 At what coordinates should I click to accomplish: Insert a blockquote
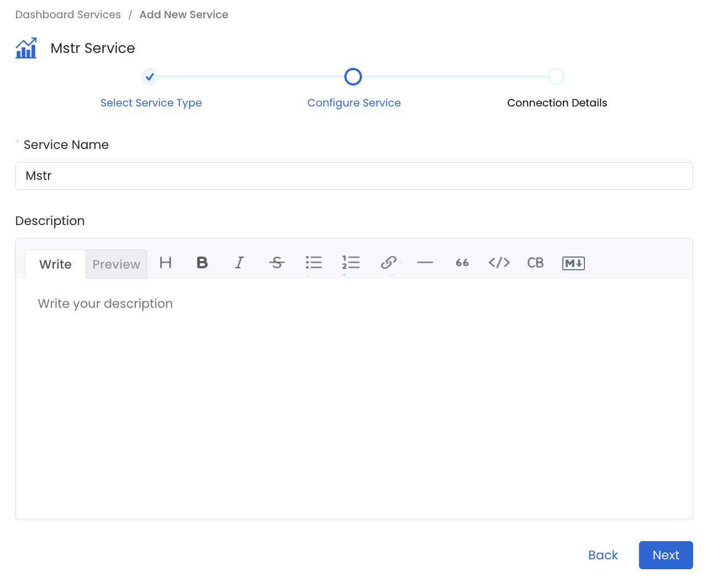(x=462, y=263)
